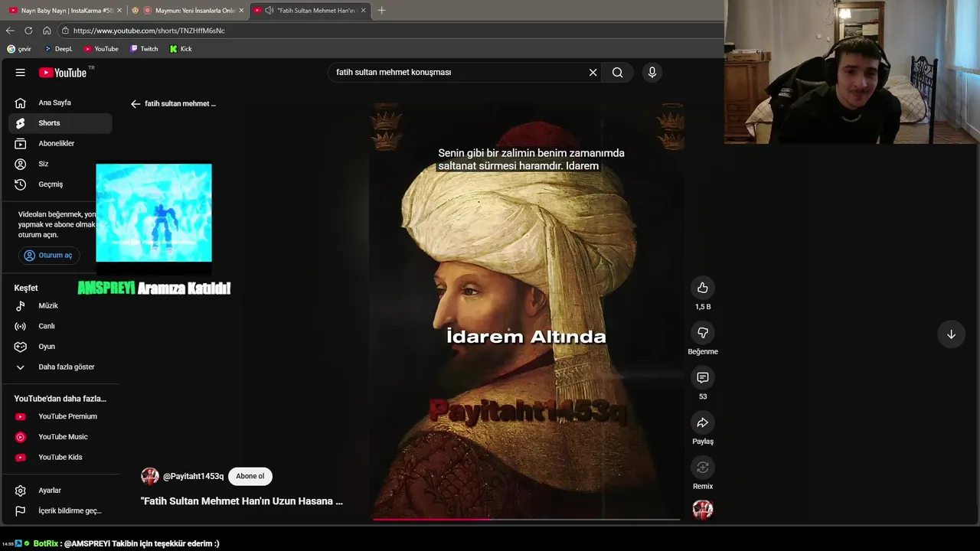The image size is (980, 551).
Task: Open Müzik under Keşfet
Action: [60, 306]
